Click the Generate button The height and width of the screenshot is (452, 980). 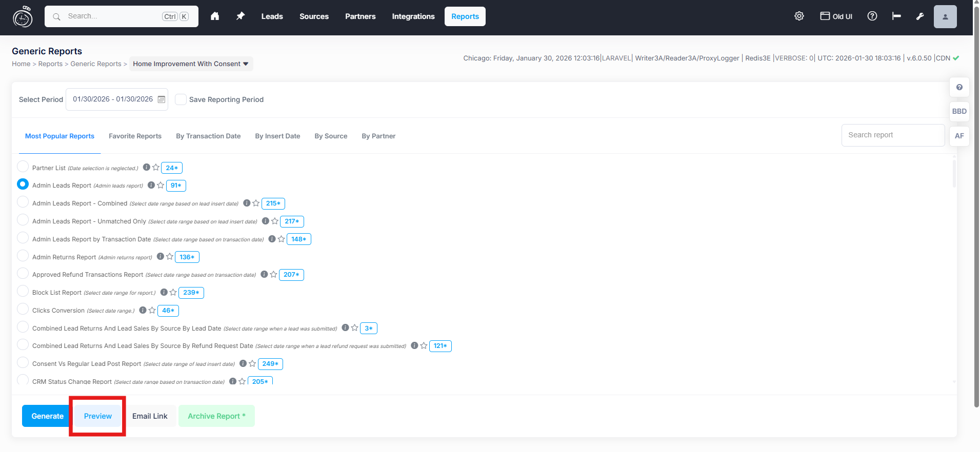[x=47, y=416]
